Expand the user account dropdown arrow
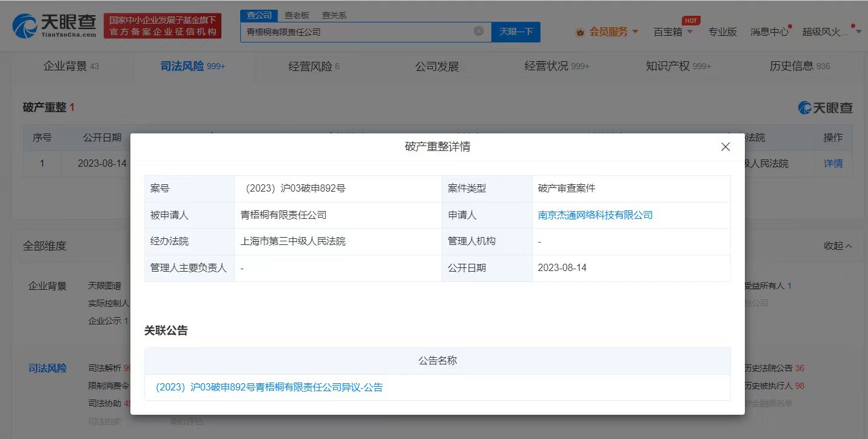 click(858, 32)
